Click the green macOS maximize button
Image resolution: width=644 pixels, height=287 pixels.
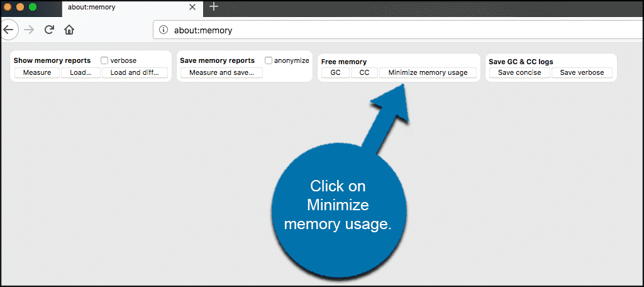click(33, 6)
